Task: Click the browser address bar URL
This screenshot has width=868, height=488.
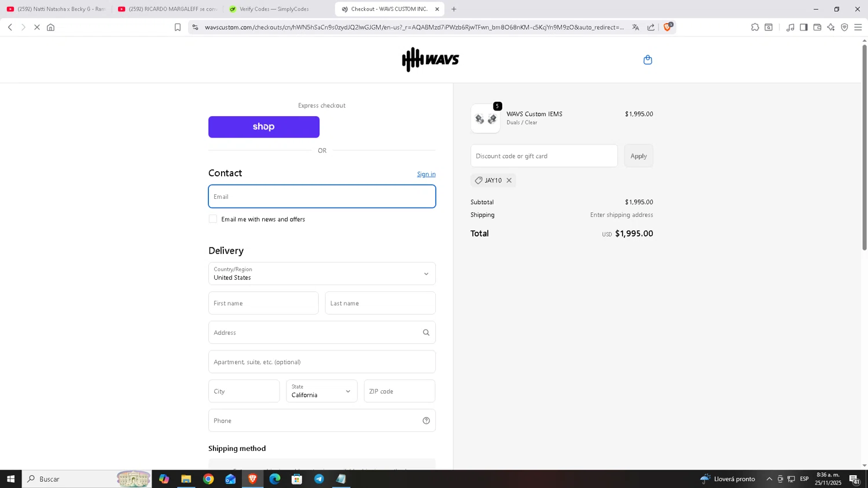Action: point(414,27)
